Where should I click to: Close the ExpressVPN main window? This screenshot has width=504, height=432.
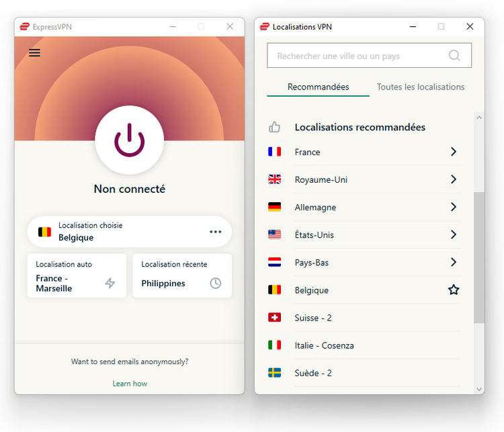(x=230, y=27)
